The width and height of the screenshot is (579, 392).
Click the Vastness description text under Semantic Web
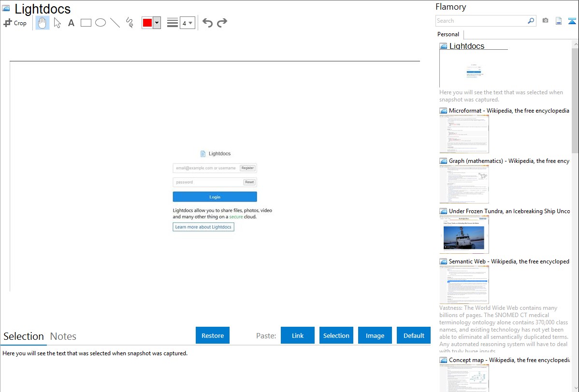504,330
